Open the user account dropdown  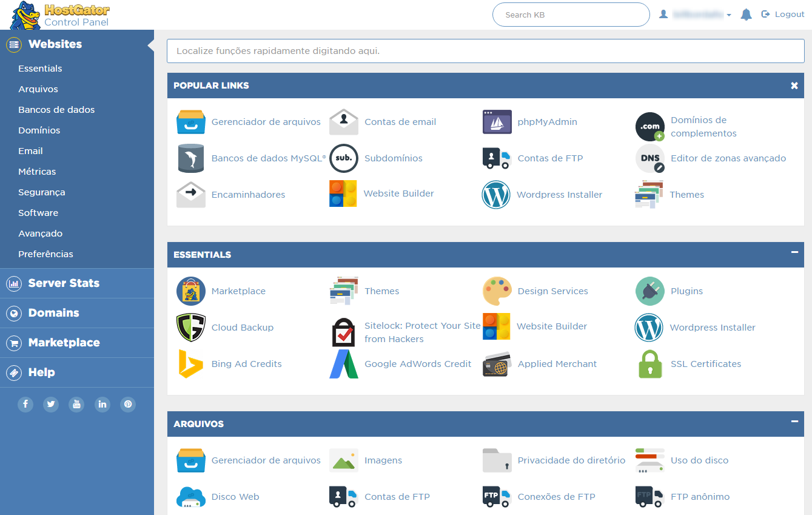(696, 15)
